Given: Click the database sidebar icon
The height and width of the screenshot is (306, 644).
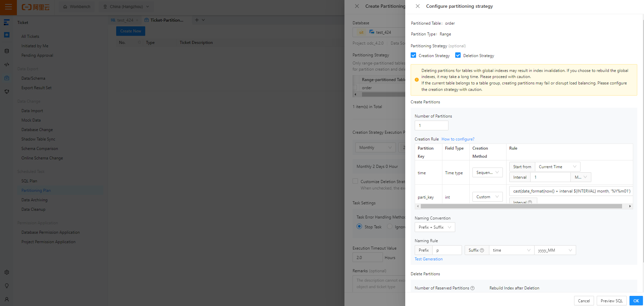Looking at the screenshot, I should 7,51.
